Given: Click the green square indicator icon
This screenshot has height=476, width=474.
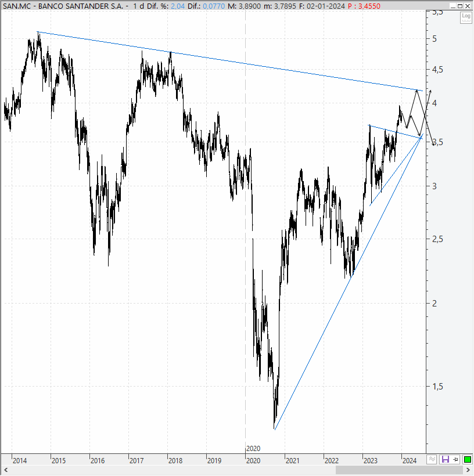Looking at the screenshot, I should pyautogui.click(x=467, y=460).
